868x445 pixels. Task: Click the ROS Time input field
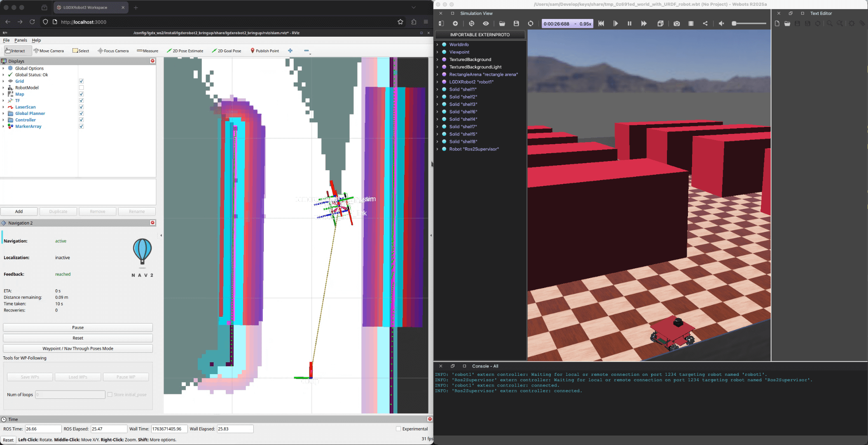click(x=43, y=429)
